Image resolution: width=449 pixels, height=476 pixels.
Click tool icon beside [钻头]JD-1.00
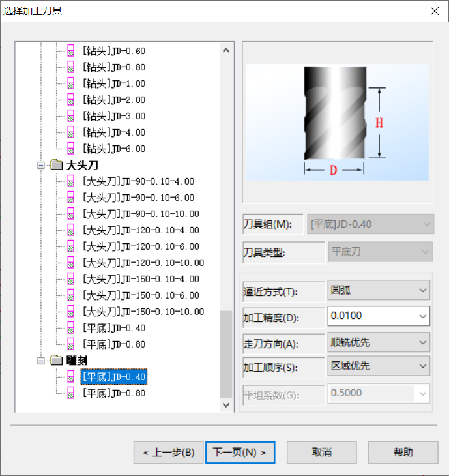coord(70,83)
